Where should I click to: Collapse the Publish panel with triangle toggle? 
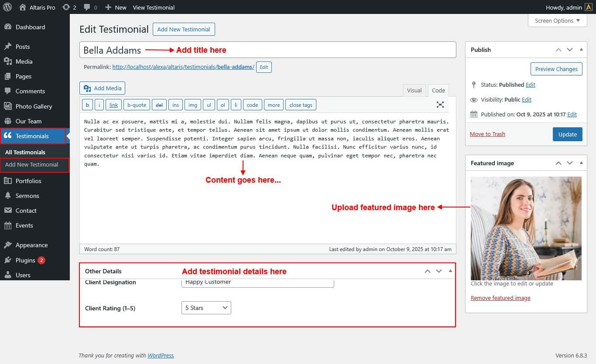(x=581, y=50)
